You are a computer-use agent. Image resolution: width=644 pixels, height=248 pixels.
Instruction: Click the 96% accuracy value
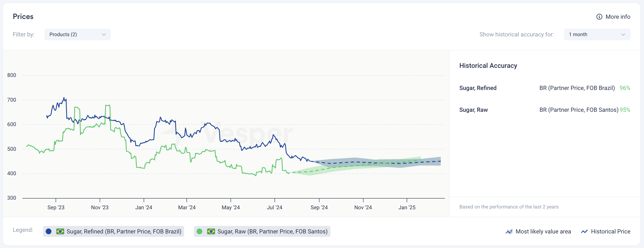click(625, 88)
